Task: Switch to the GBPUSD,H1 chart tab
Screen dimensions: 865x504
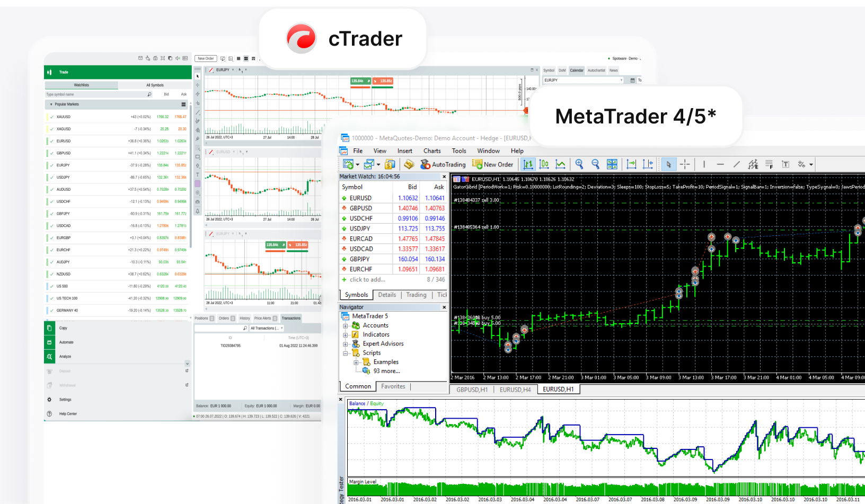Action: coord(472,390)
